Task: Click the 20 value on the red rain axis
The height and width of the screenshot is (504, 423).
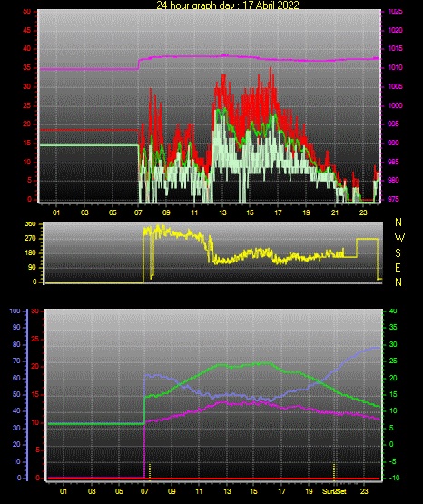Action: [x=35, y=367]
